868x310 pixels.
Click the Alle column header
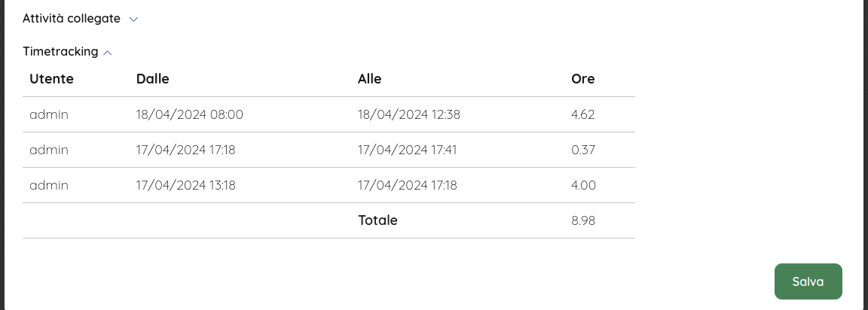click(x=369, y=78)
